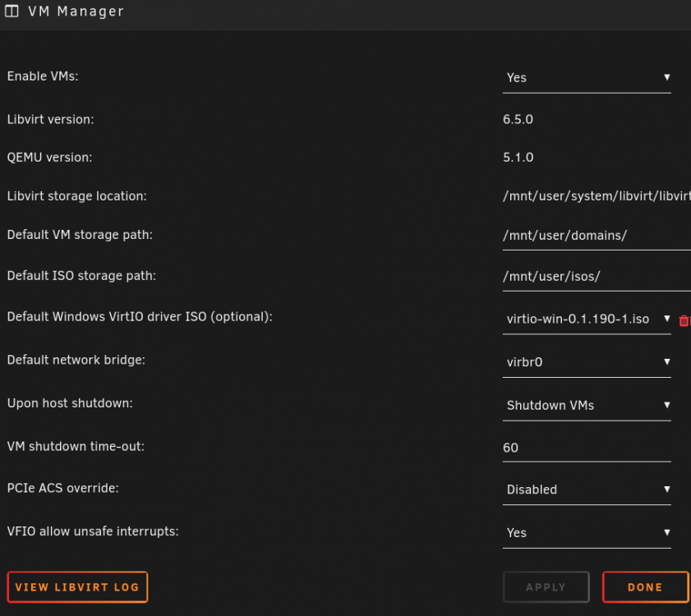Image resolution: width=691 pixels, height=616 pixels.
Task: Click the QEMU version value 5.1.0
Action: click(x=518, y=158)
